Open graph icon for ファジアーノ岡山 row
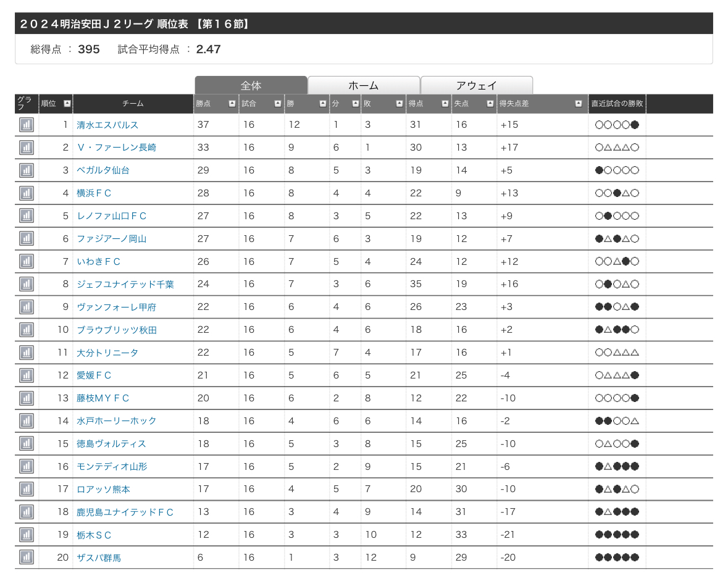 tap(27, 238)
